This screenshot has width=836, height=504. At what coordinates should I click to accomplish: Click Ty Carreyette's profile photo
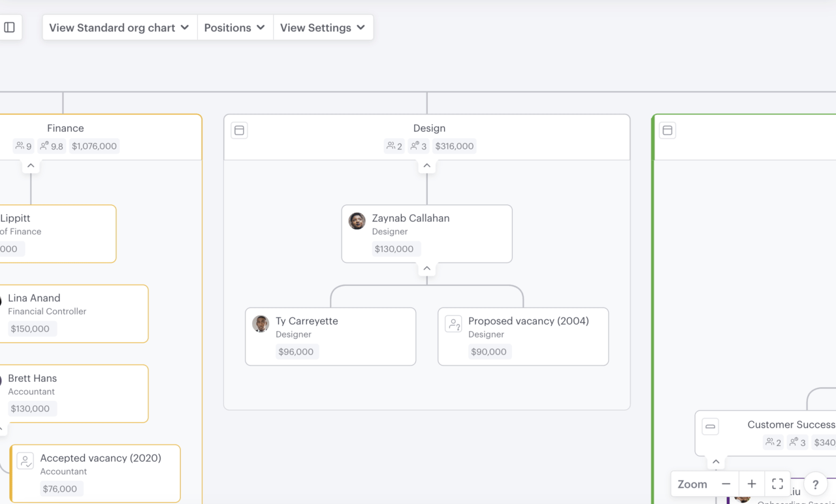tap(261, 323)
